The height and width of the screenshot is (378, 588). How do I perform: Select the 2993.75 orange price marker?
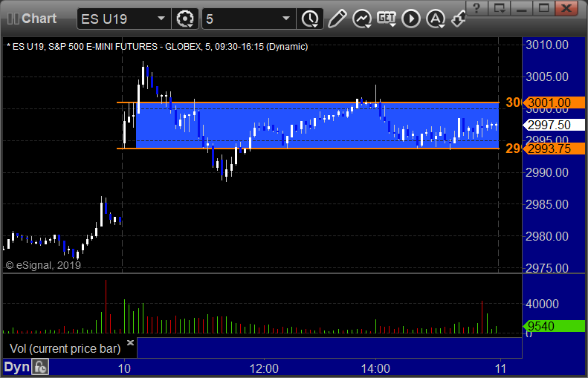click(x=554, y=149)
